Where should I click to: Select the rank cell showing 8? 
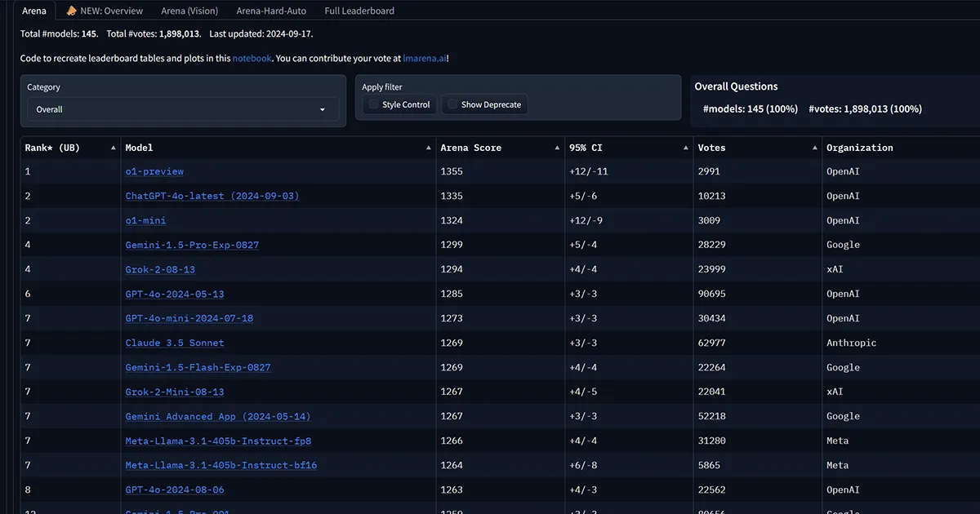[x=70, y=490]
